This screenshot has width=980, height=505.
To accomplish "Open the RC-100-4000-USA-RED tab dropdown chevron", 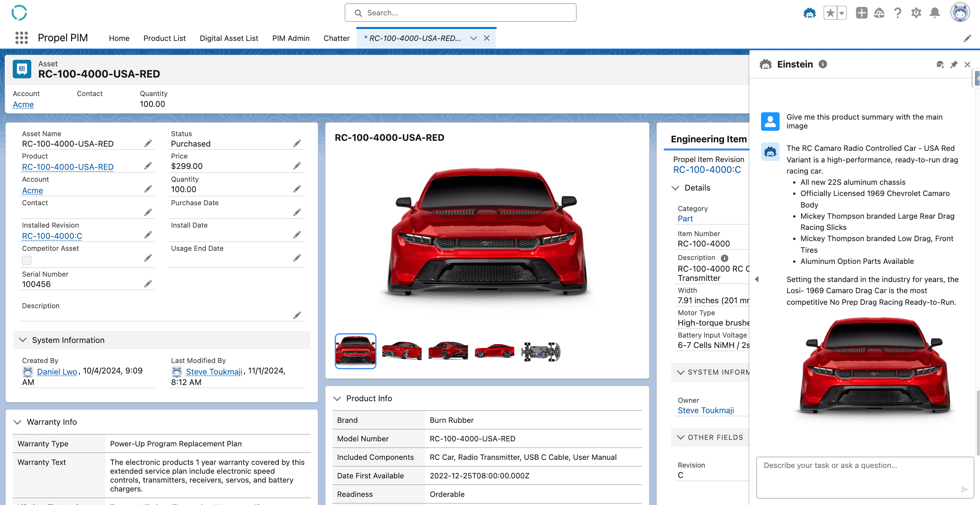I will pyautogui.click(x=473, y=38).
